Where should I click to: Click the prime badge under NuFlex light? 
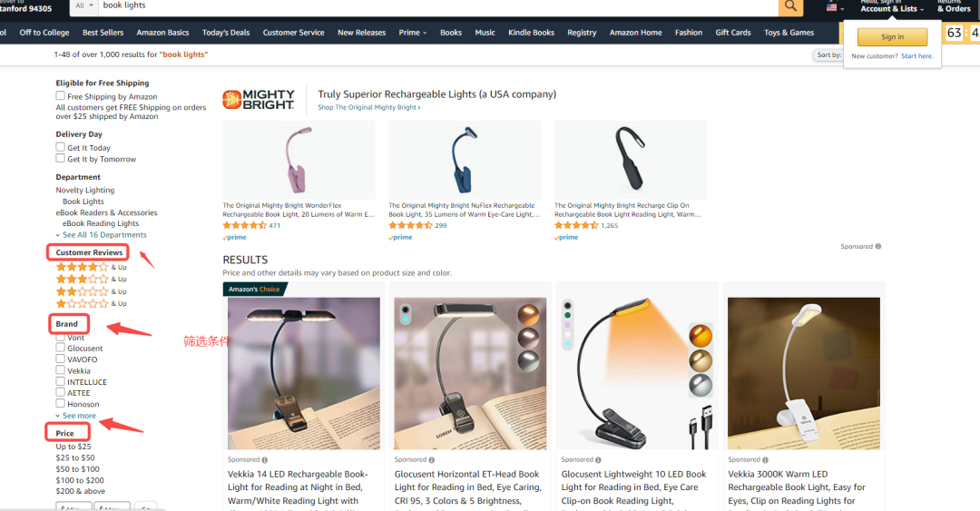pyautogui.click(x=400, y=237)
